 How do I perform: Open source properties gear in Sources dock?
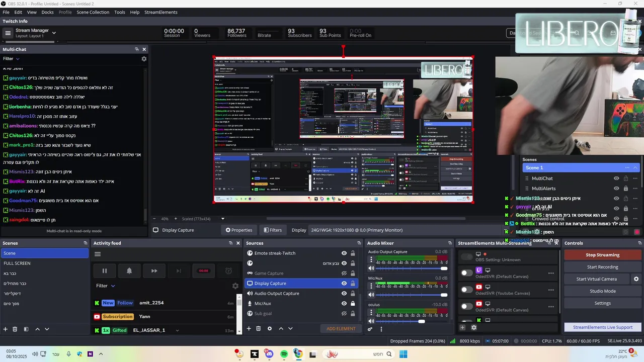(270, 328)
